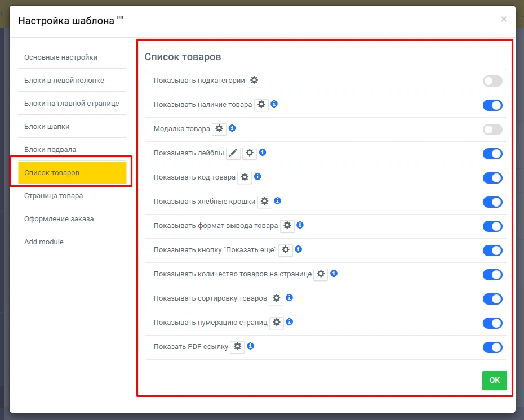Disable the Показывать наличие товара toggle
Image resolution: width=524 pixels, height=420 pixels.
tap(492, 105)
